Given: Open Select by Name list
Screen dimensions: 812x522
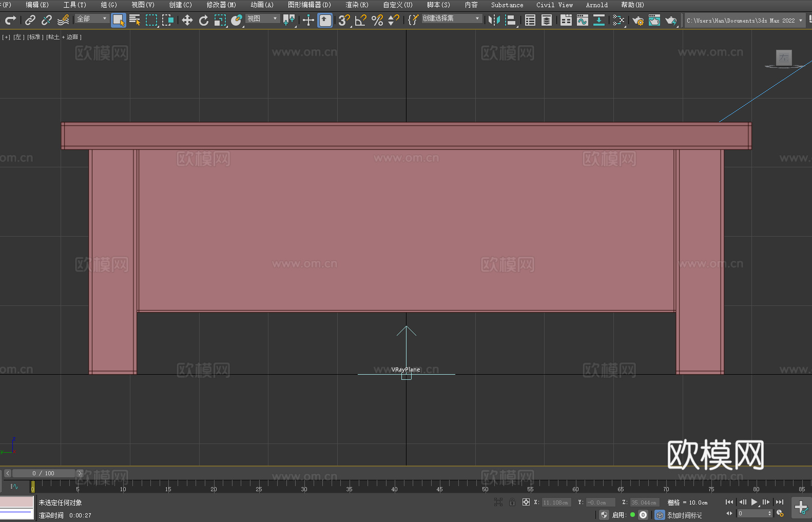Looking at the screenshot, I should pos(135,20).
